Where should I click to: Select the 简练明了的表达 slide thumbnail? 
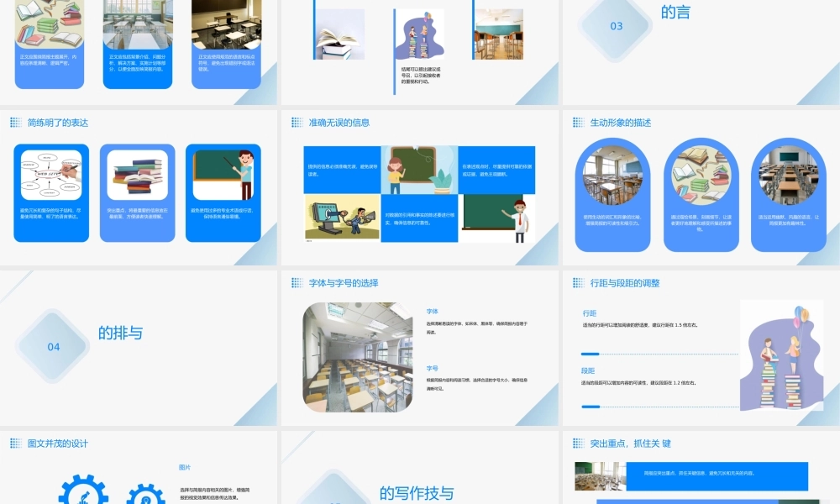139,187
